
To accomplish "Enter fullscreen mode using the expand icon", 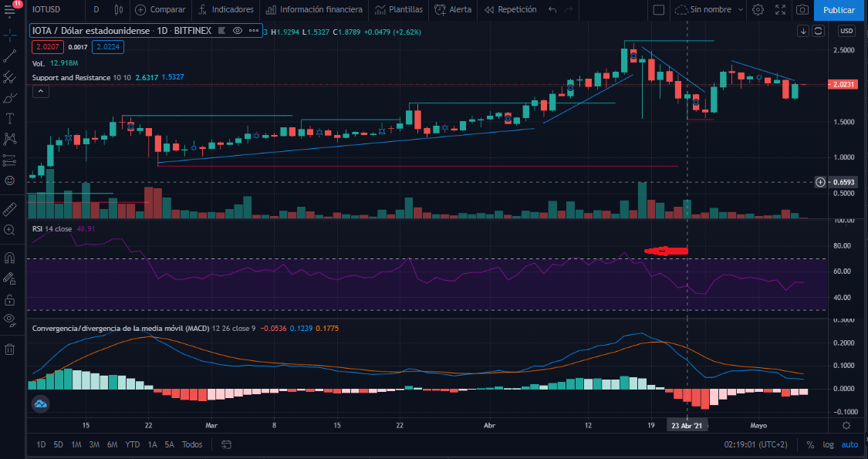I will point(779,10).
